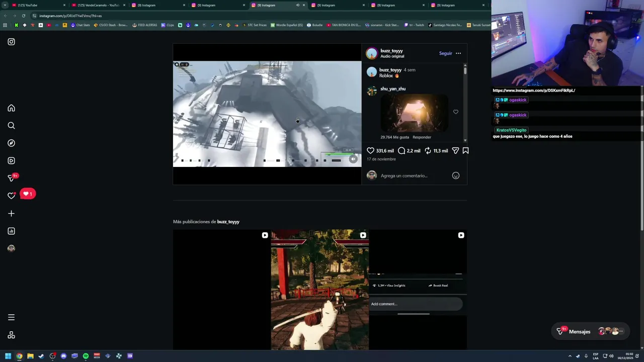Open Wordle Español (ES) bookmark
Image resolution: width=644 pixels, height=362 pixels.
[x=287, y=25]
